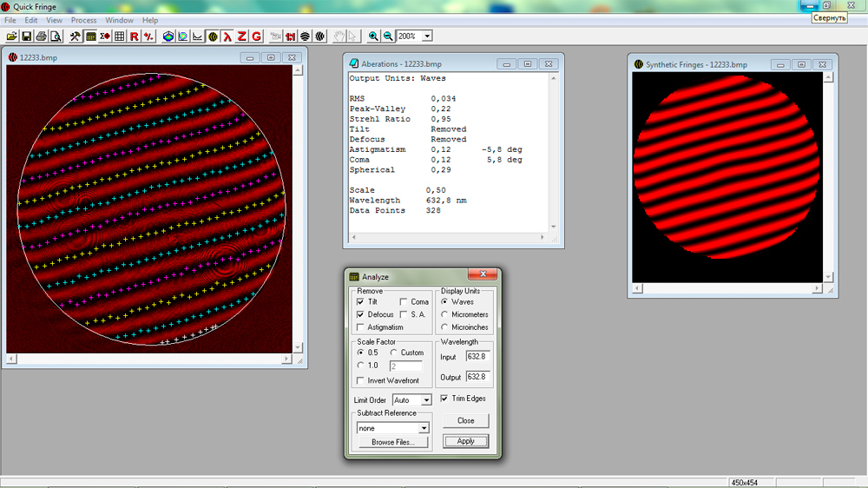Click the Input wavelength field
Image resolution: width=868 pixels, height=488 pixels.
coord(477,357)
